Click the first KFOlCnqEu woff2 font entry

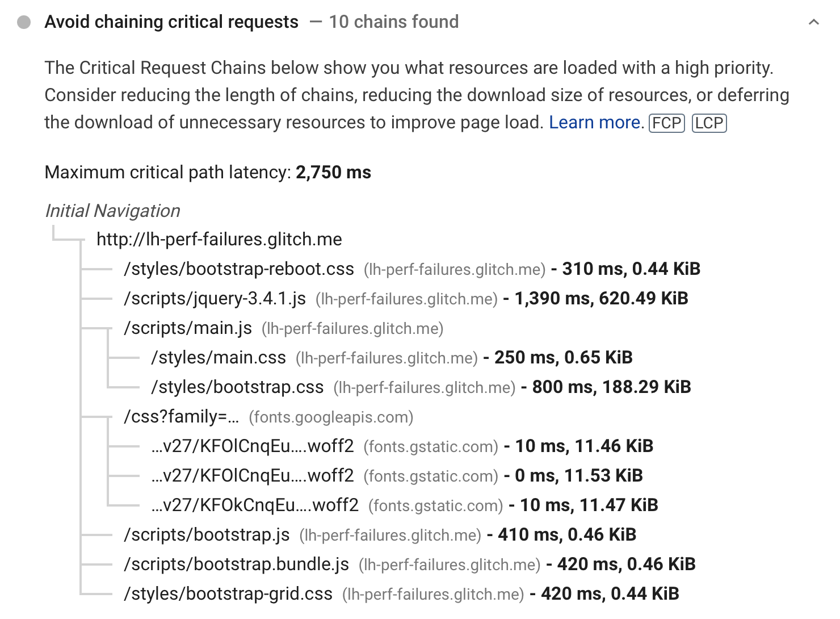pyautogui.click(x=253, y=446)
